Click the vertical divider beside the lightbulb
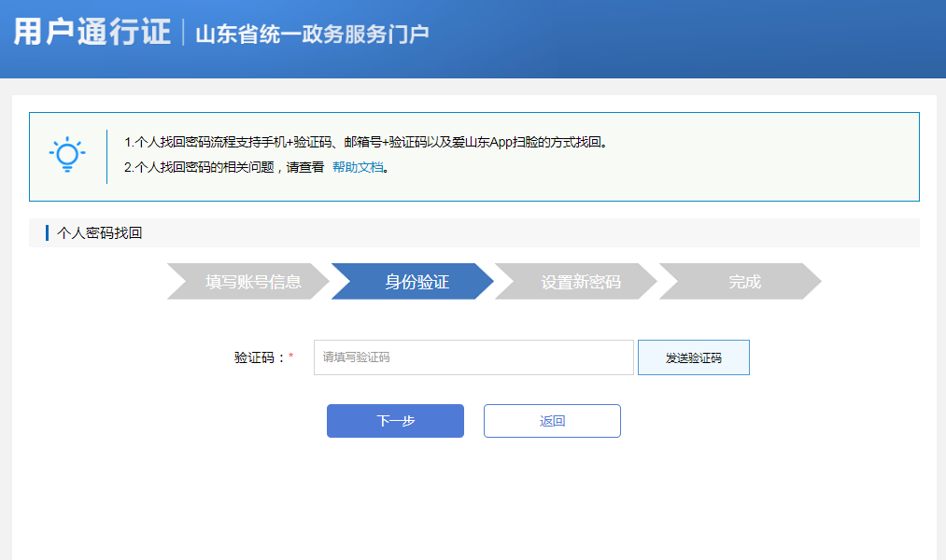 (x=106, y=156)
